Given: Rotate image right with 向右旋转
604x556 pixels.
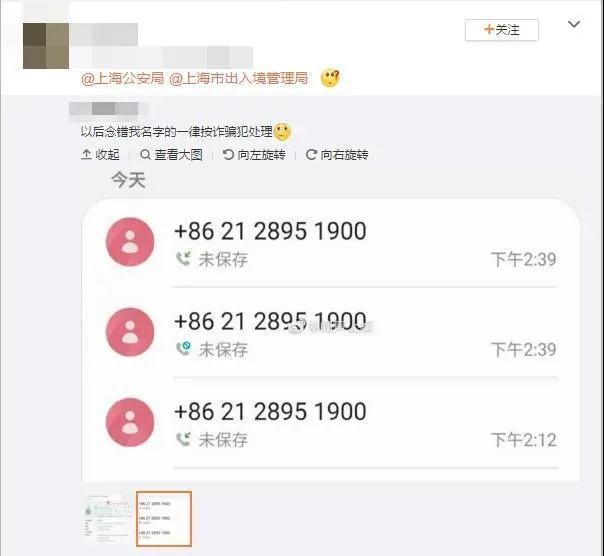Looking at the screenshot, I should coord(337,155).
